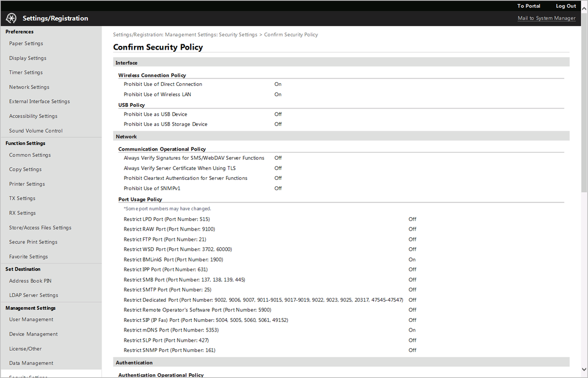
Task: Go to Address Book PIN
Action: [30, 281]
